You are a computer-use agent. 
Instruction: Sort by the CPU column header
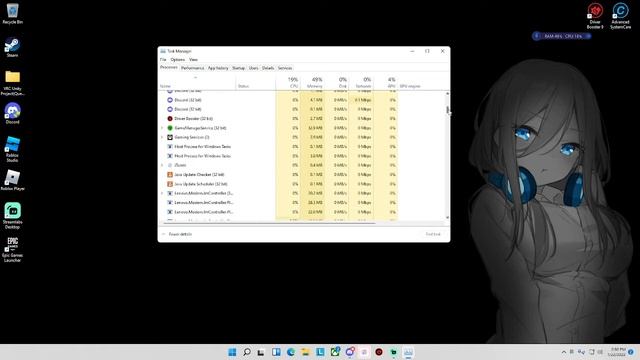[288, 82]
